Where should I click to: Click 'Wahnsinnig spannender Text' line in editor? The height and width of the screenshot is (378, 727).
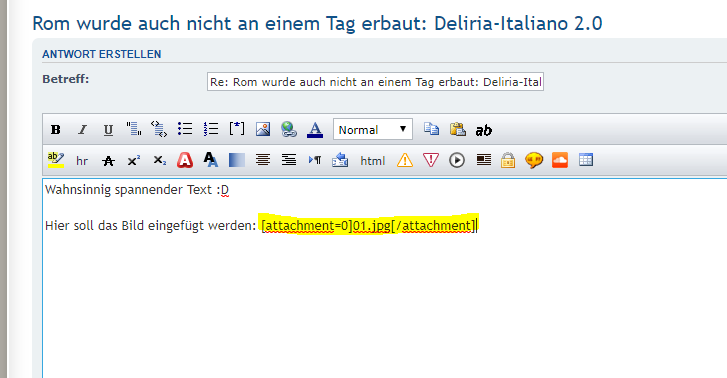point(137,190)
